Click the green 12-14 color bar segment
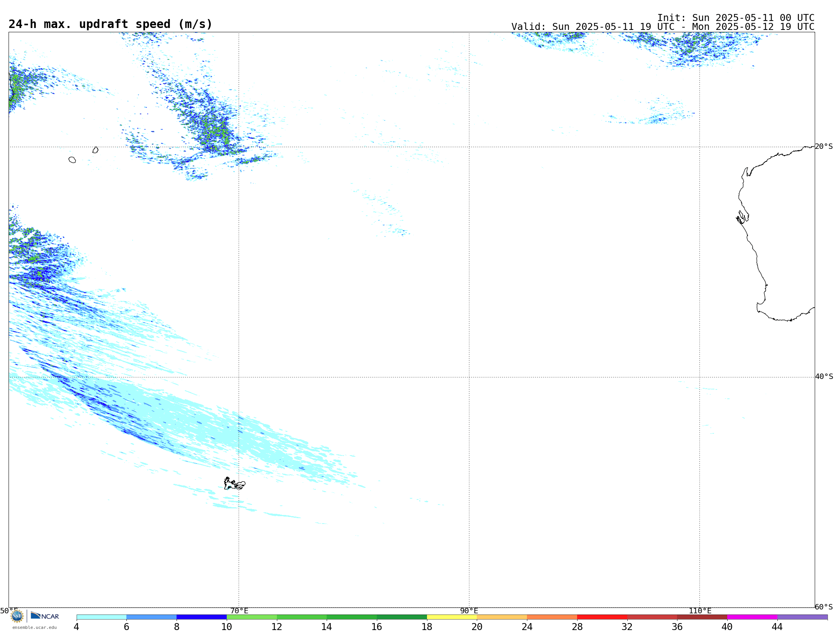 tap(302, 617)
